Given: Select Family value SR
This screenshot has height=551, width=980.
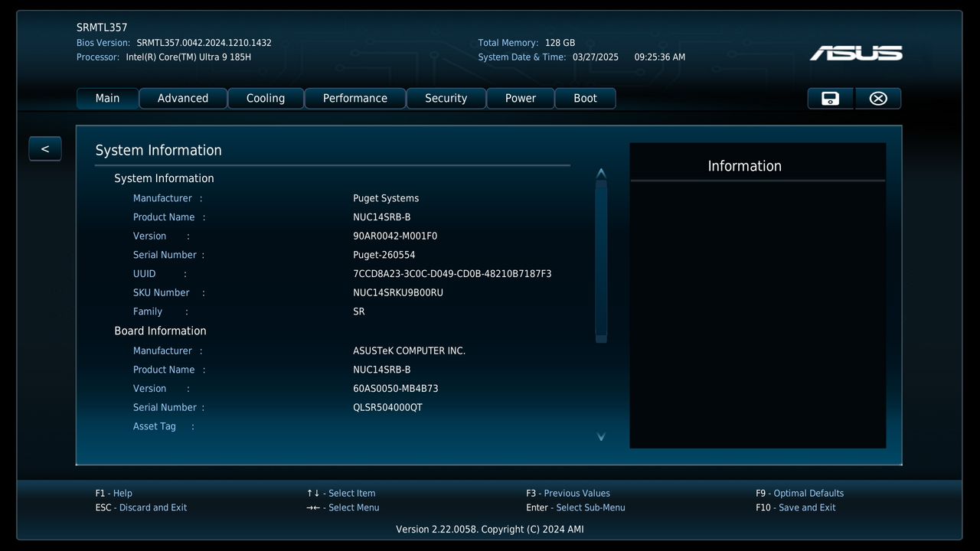Looking at the screenshot, I should tap(359, 311).
